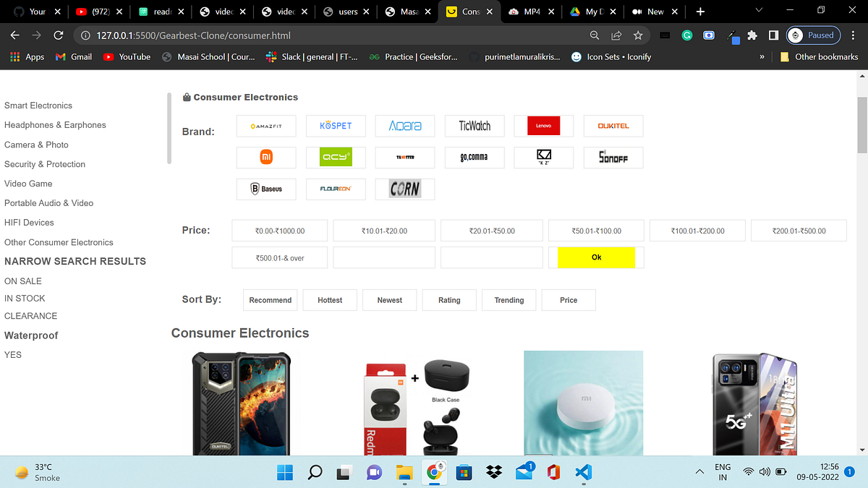Viewport: 868px width, 488px height.
Task: Filter results by CLEARANCE
Action: [x=31, y=316]
